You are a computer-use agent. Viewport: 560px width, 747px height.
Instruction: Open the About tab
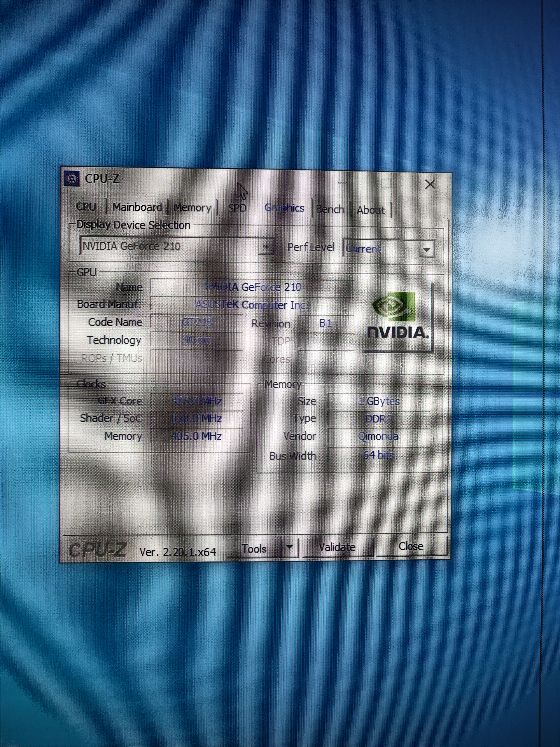[x=371, y=210]
